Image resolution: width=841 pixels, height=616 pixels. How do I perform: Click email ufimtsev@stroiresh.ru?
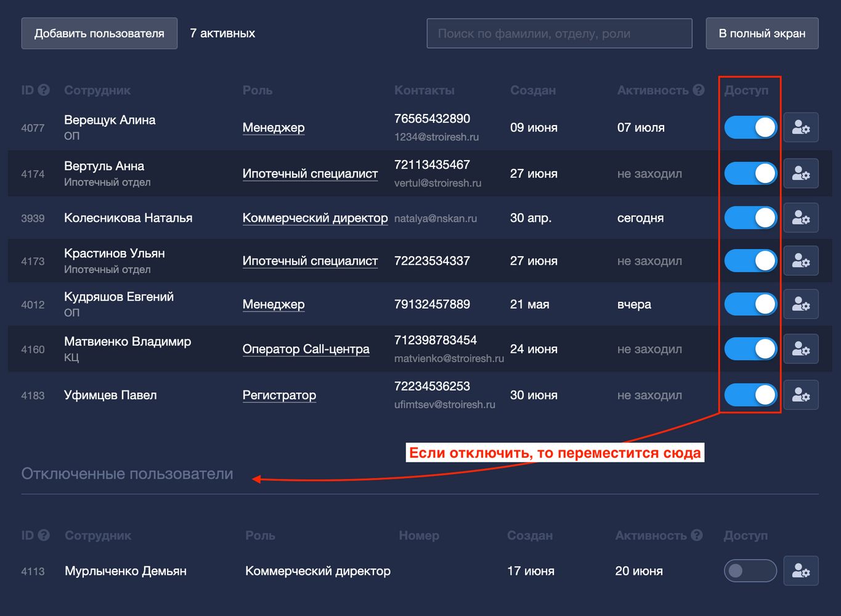tap(445, 405)
